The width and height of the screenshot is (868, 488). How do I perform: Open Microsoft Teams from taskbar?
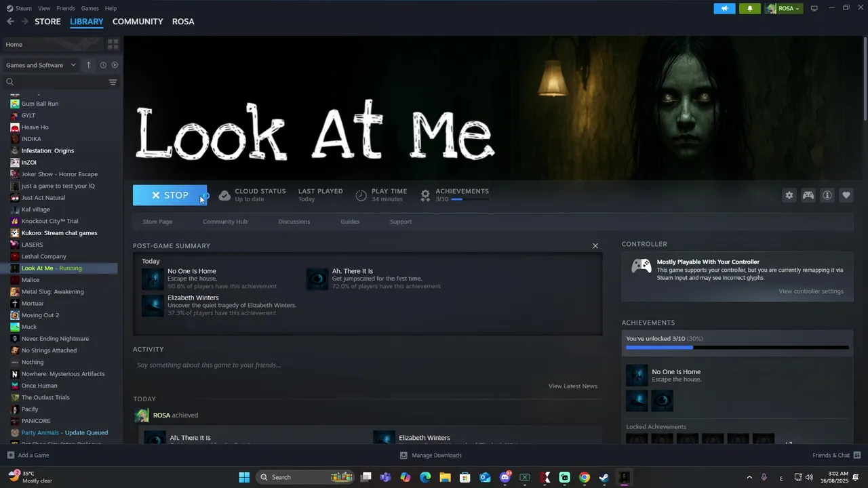[385, 477]
